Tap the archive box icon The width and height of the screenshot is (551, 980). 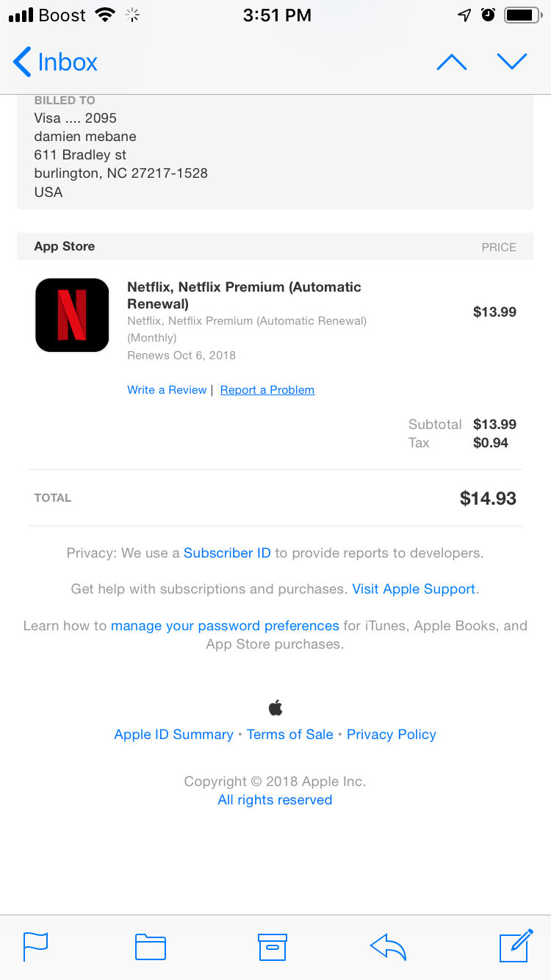coord(272,947)
